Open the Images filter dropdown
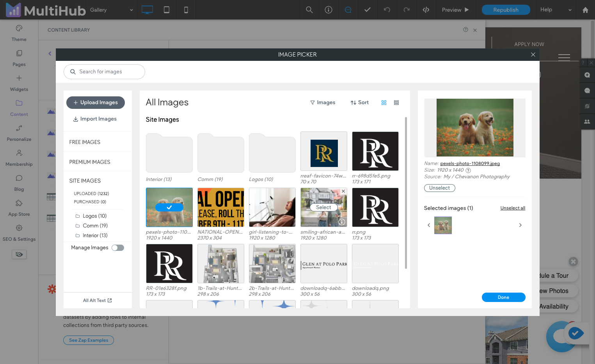Image resolution: width=595 pixels, height=364 pixels. coord(323,103)
